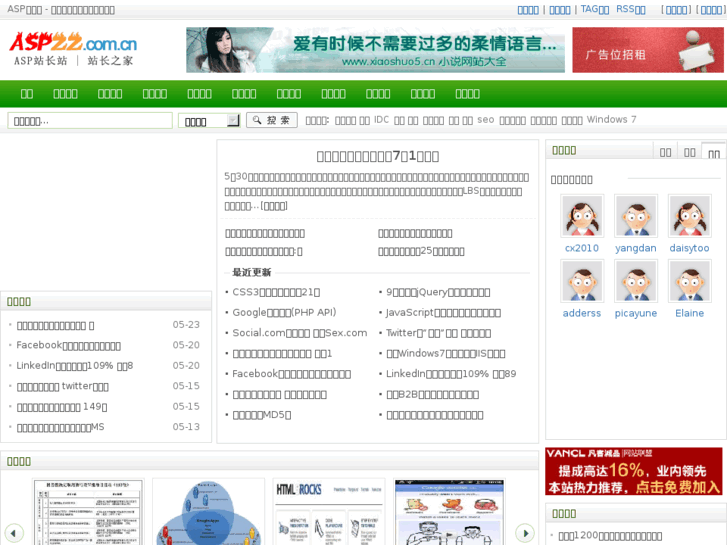Click the ASPzz.com.cn site logo
Screen dimensions: 727x545
pos(73,49)
